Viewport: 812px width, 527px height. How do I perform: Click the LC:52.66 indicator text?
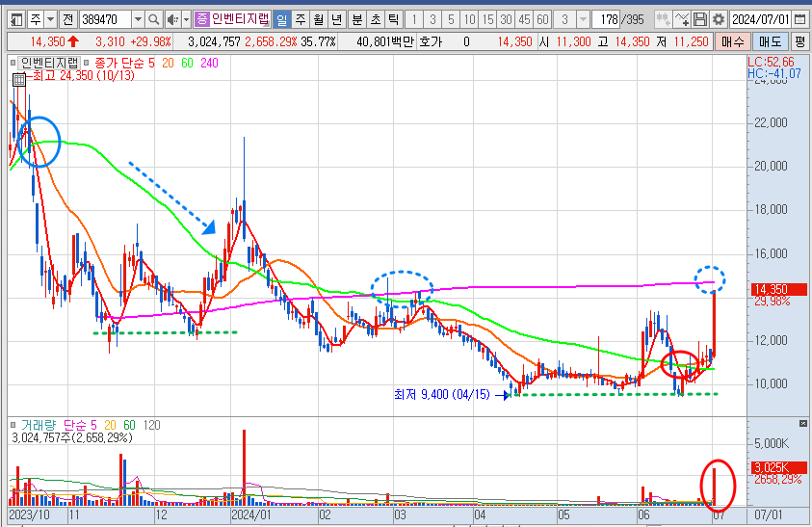771,62
